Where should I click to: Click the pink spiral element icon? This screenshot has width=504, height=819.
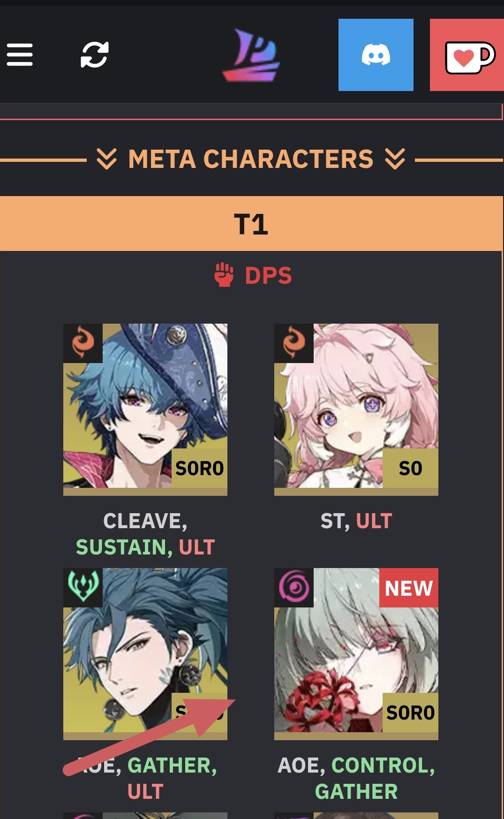[x=294, y=587]
